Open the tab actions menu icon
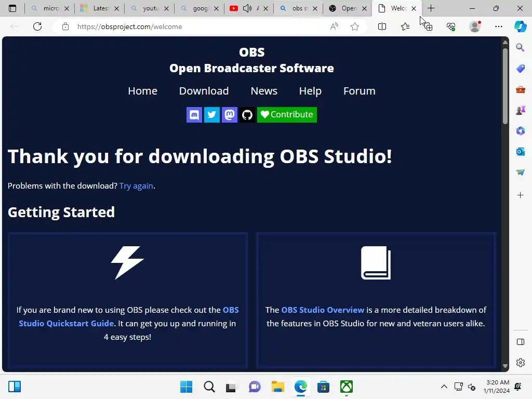The height and width of the screenshot is (399, 532). coord(12,8)
